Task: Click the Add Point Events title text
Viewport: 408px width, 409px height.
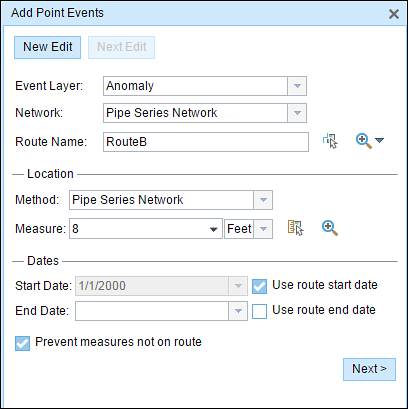Action: click(x=57, y=13)
